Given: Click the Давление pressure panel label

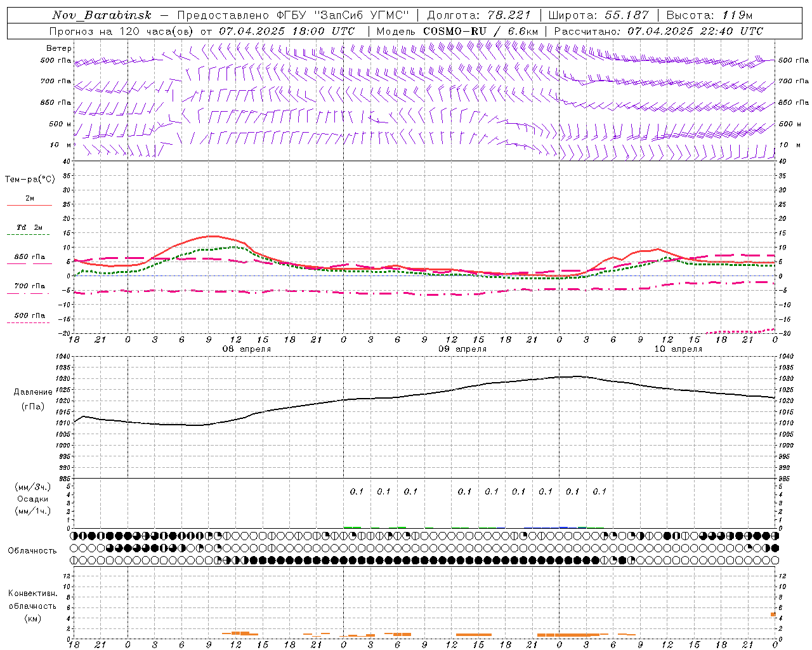Looking at the screenshot, I should click(32, 392).
